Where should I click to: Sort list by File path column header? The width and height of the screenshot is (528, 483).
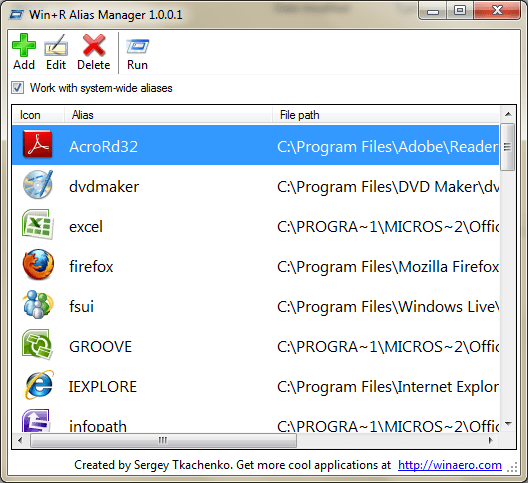(x=386, y=115)
